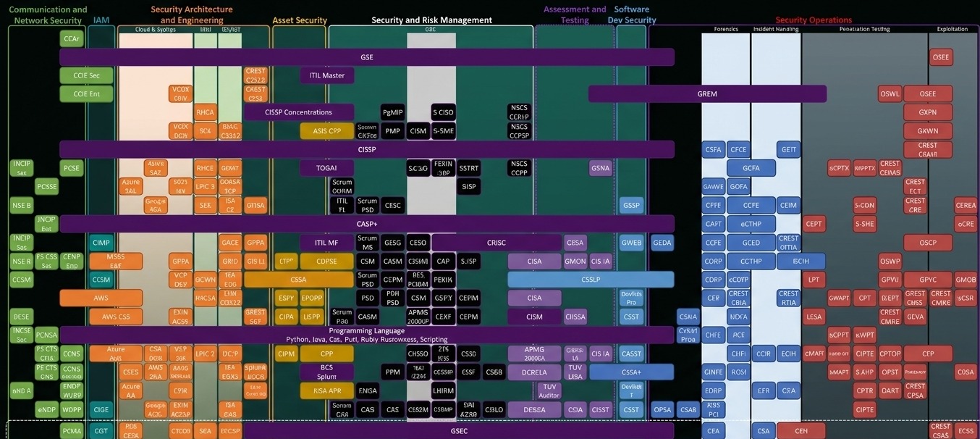Click the DART certification box
Image resolution: width=980 pixels, height=439 pixels.
(x=890, y=390)
